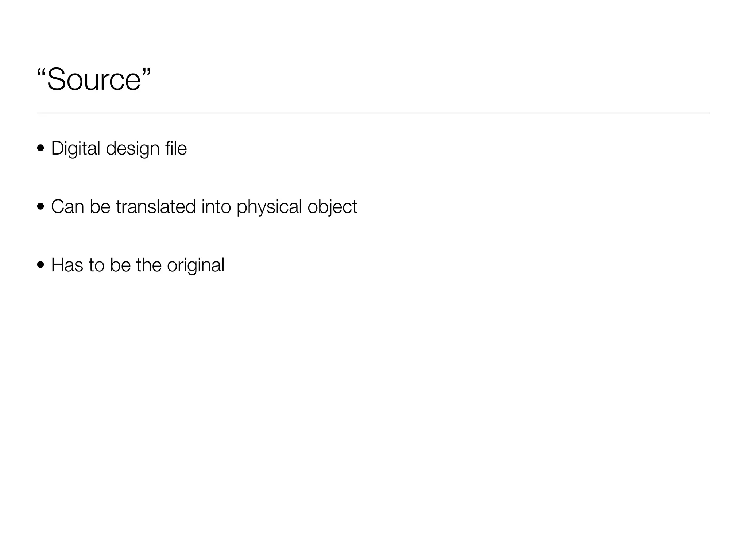The image size is (747, 560).
Task: Click the bullet dot before "Has to be"
Action: click(41, 265)
